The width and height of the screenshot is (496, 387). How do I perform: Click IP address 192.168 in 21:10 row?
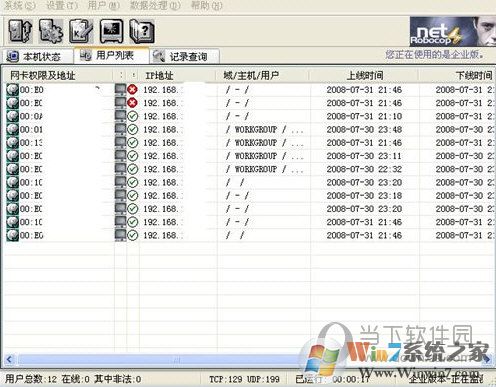coord(163,116)
